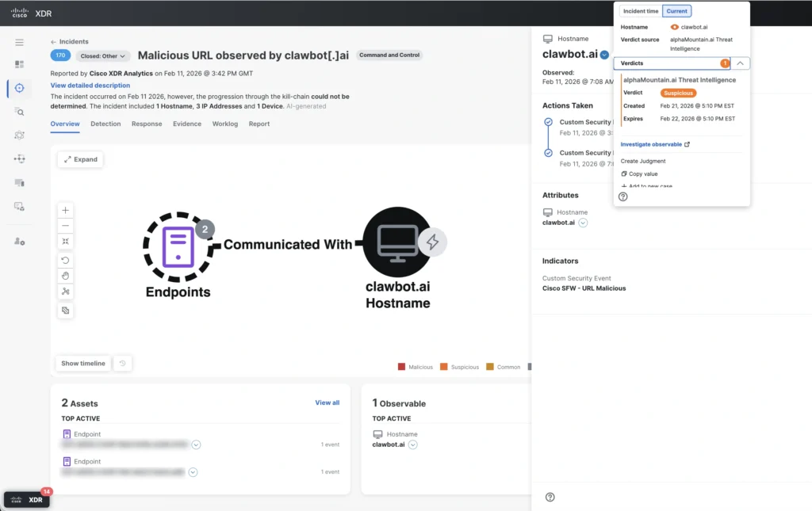Click the Endpoints node icon in graph
The height and width of the screenshot is (511, 812).
click(x=178, y=246)
